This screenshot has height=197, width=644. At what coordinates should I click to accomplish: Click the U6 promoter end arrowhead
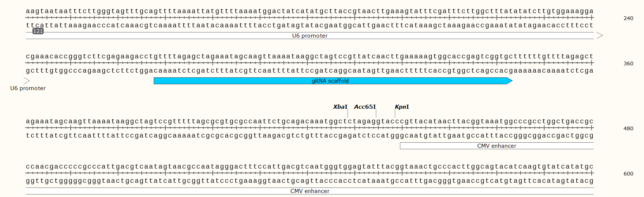[600, 35]
